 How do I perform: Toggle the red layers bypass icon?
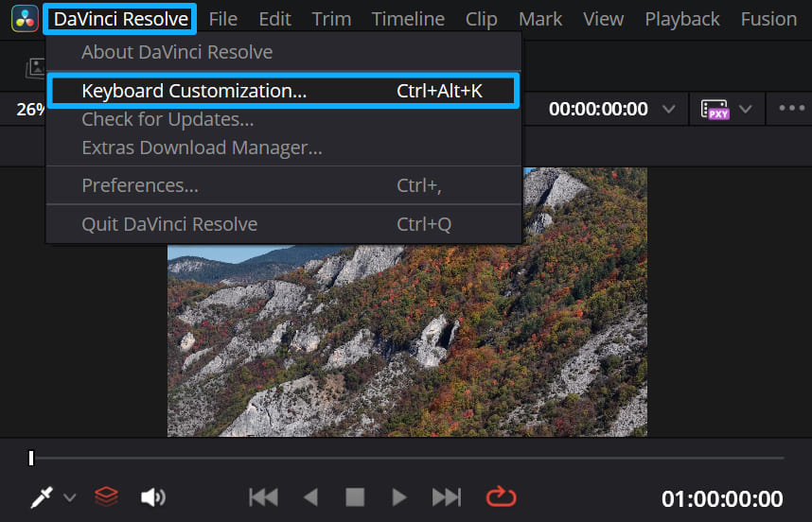pyautogui.click(x=106, y=497)
